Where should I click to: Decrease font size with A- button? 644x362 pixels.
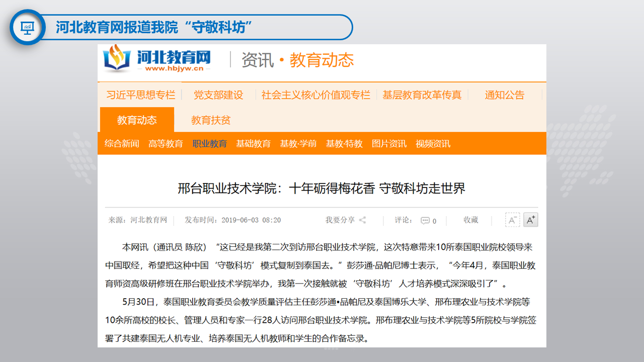point(512,220)
